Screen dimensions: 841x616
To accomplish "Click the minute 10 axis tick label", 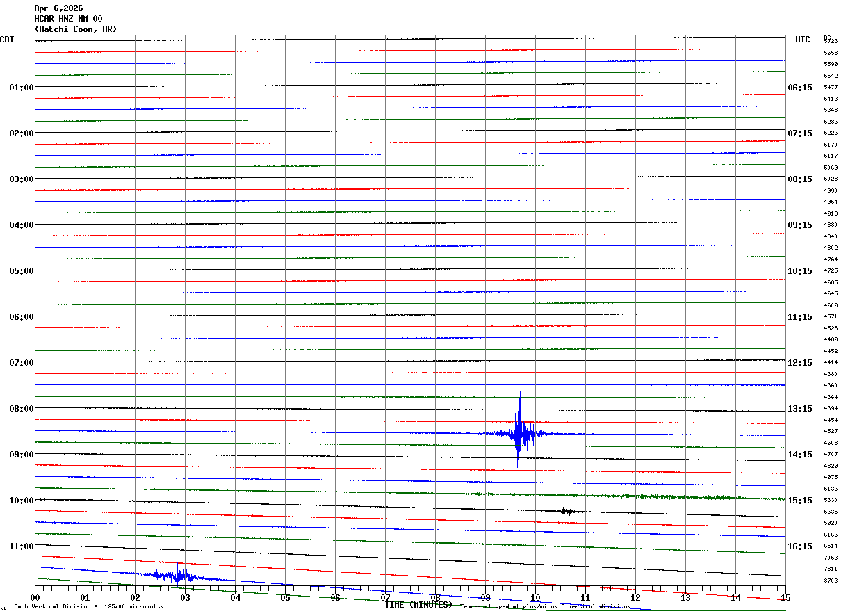I will point(535,598).
